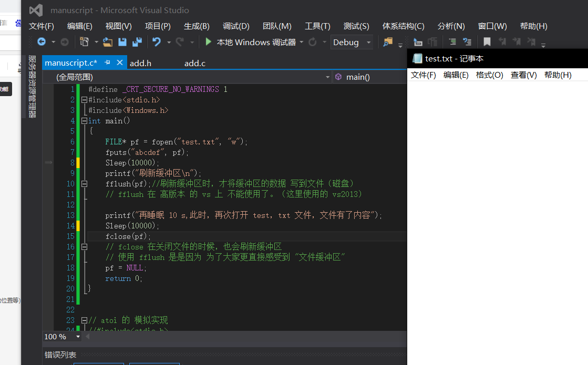Image resolution: width=588 pixels, height=365 pixels.
Task: Click the display object member list icon
Action: pyautogui.click(x=418, y=42)
